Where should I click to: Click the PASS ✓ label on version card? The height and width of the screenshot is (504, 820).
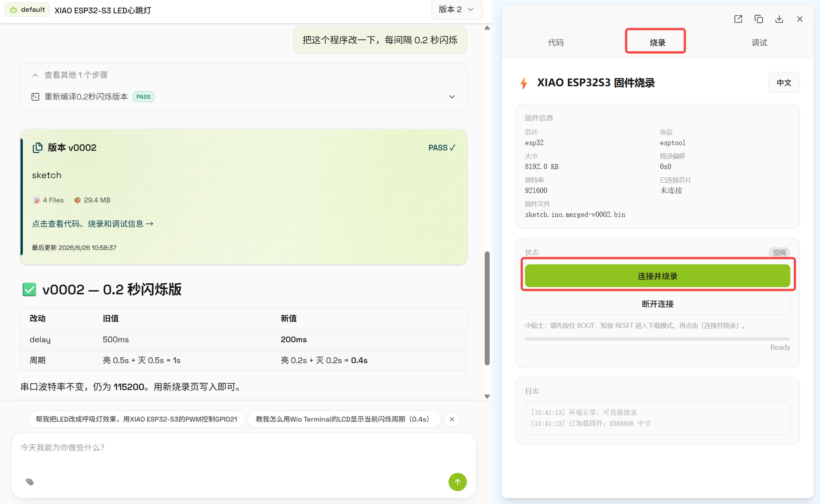(x=442, y=148)
